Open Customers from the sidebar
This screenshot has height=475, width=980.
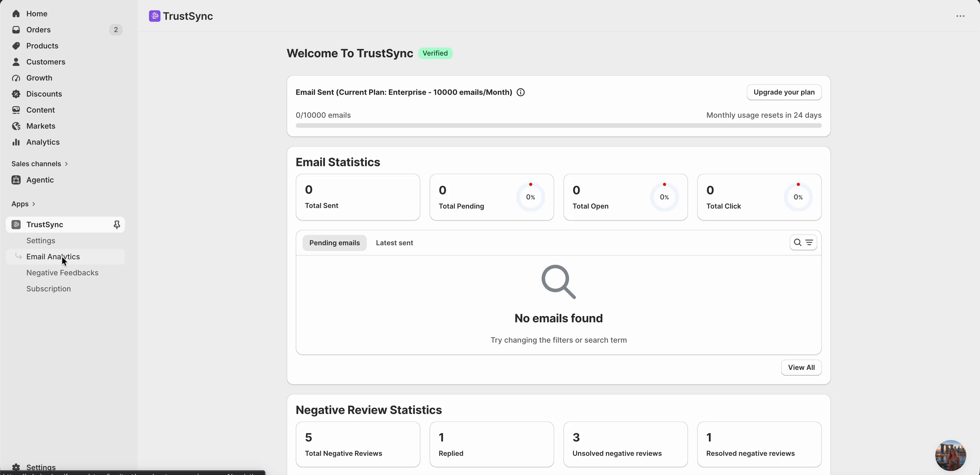click(x=46, y=62)
